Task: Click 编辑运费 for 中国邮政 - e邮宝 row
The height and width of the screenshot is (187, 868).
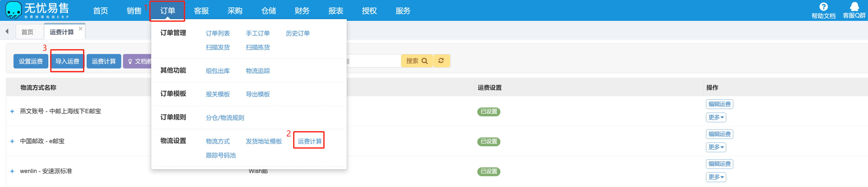Action: (719, 134)
